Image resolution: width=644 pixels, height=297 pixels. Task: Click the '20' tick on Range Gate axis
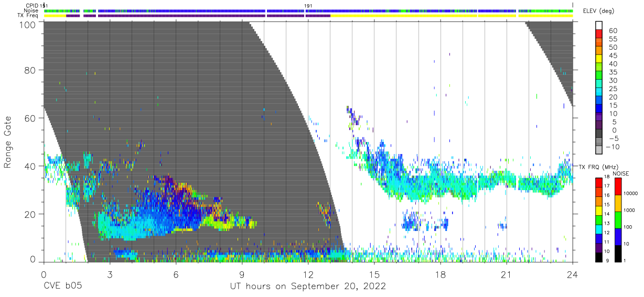(30, 214)
